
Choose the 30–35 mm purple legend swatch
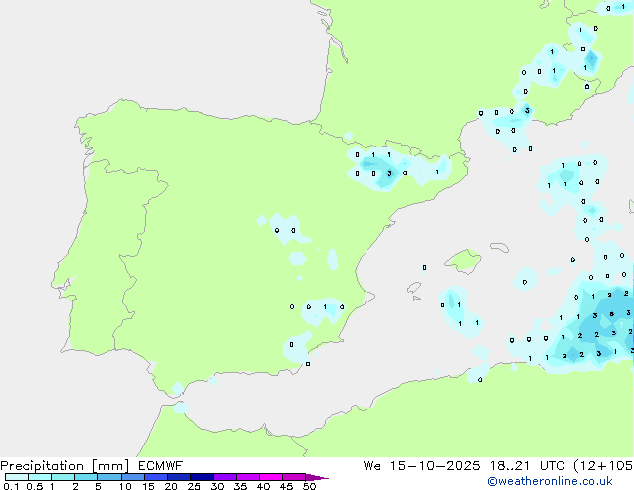click(x=226, y=478)
